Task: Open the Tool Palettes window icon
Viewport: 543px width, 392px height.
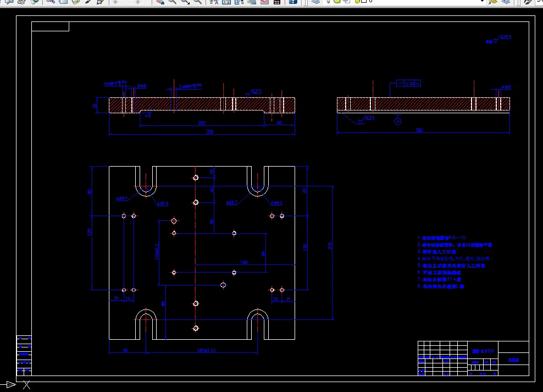Action: 239,2
